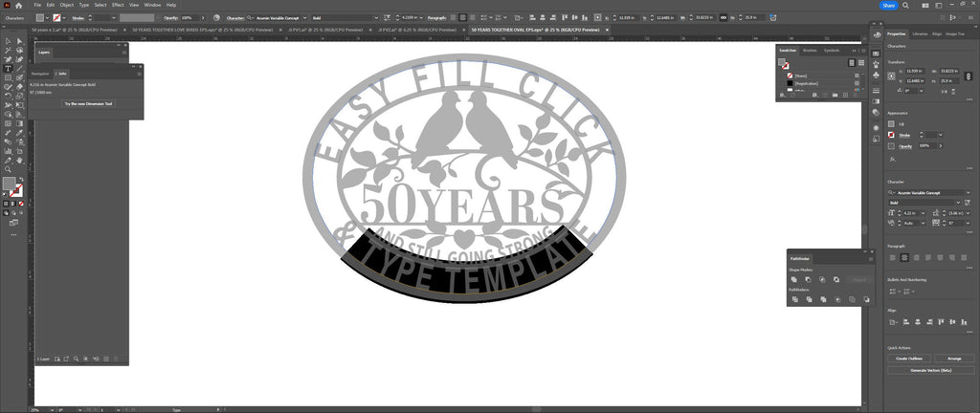
Task: Click the Stroke swatch in Appearance section
Action: pos(891,135)
